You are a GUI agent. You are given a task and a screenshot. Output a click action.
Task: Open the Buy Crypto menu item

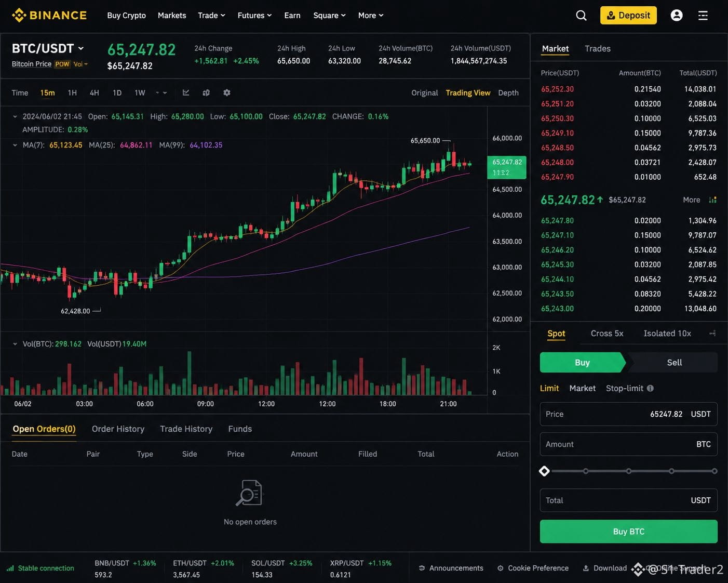click(x=126, y=16)
